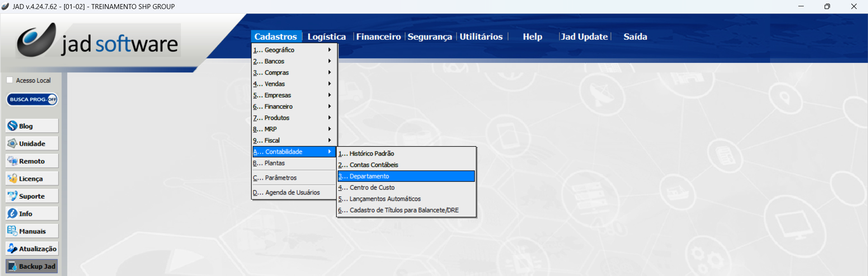Open the Info icon
This screenshot has width=868, height=276.
pyautogui.click(x=32, y=214)
